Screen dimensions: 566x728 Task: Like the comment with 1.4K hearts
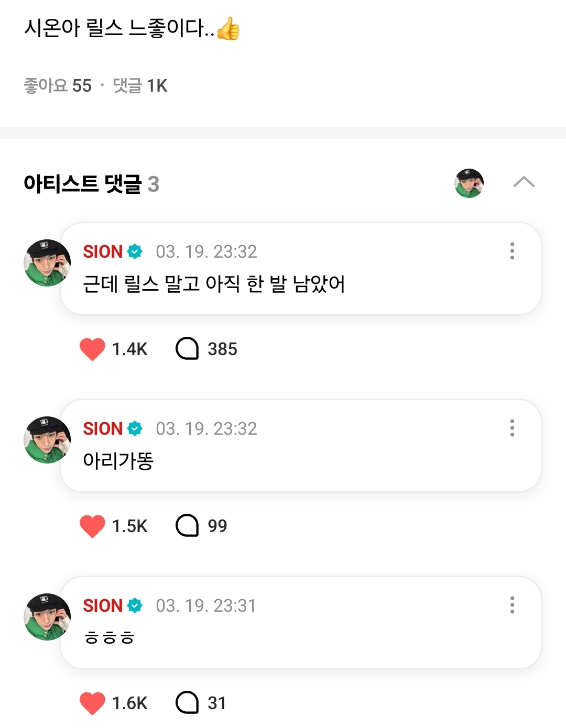(93, 349)
